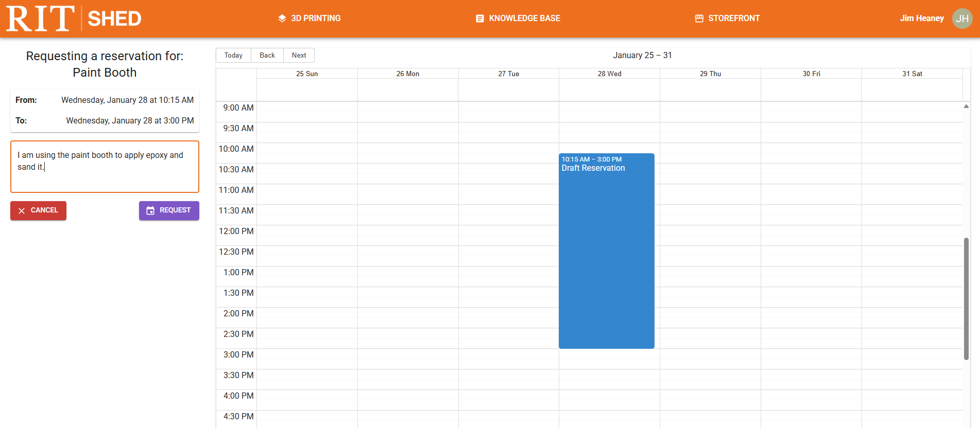980x428 pixels.
Task: Open the KNOWLEDGE BASE menu
Action: click(518, 19)
